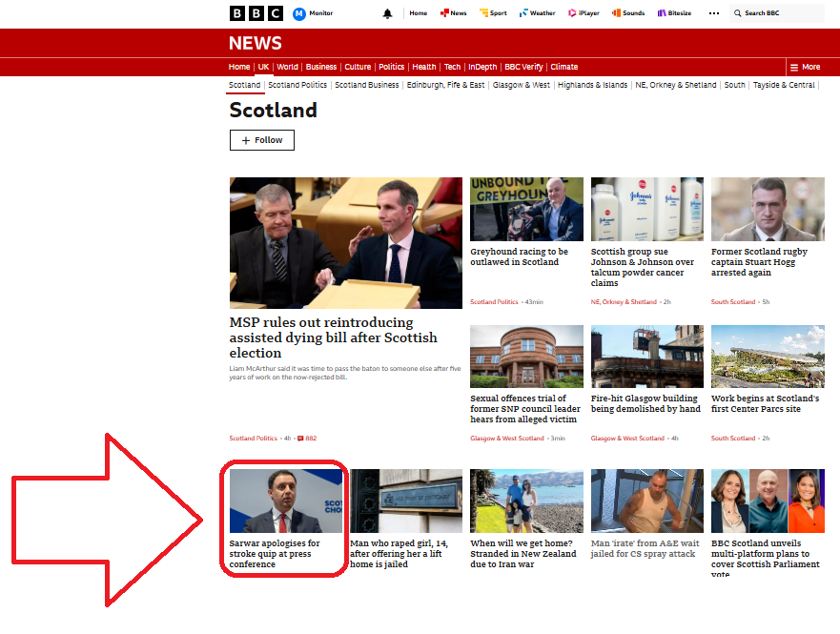Viewport: 840px width, 634px height.
Task: Click the family on beach thumbnail
Action: coord(526,501)
